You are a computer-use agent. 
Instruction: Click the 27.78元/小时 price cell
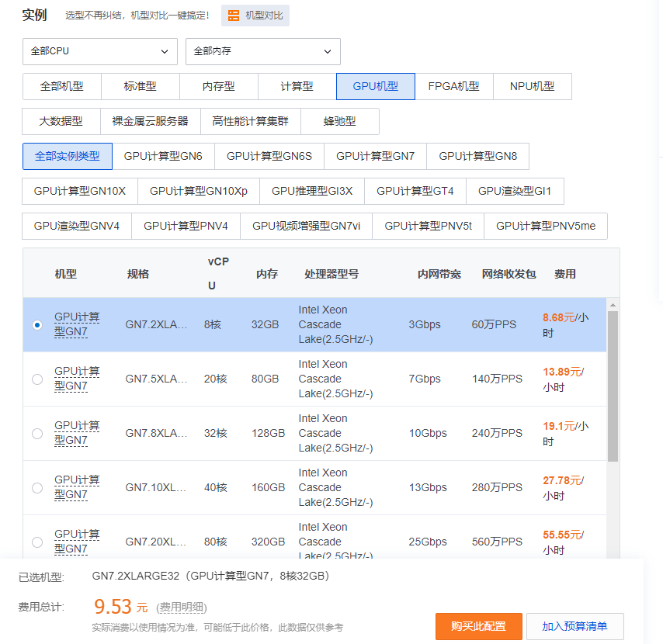coord(564,488)
